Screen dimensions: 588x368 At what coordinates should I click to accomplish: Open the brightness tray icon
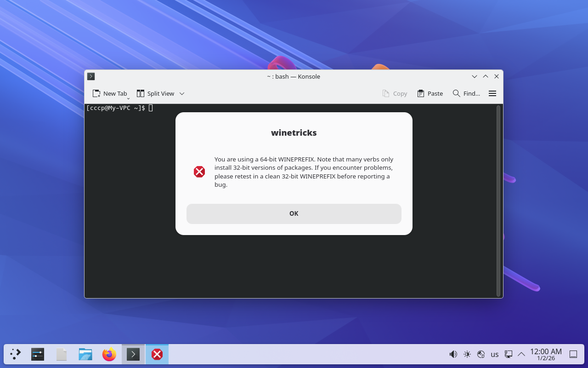[x=467, y=354]
